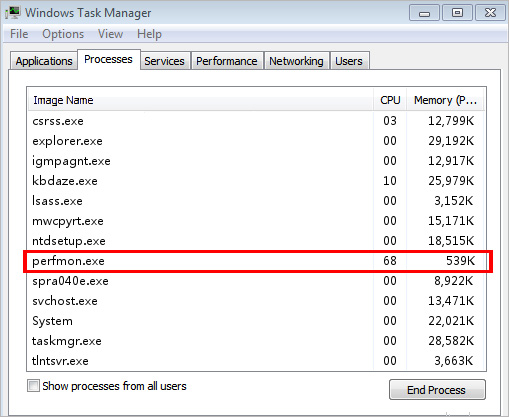Switch to the Services tab
This screenshot has height=417, width=509.
click(x=164, y=61)
